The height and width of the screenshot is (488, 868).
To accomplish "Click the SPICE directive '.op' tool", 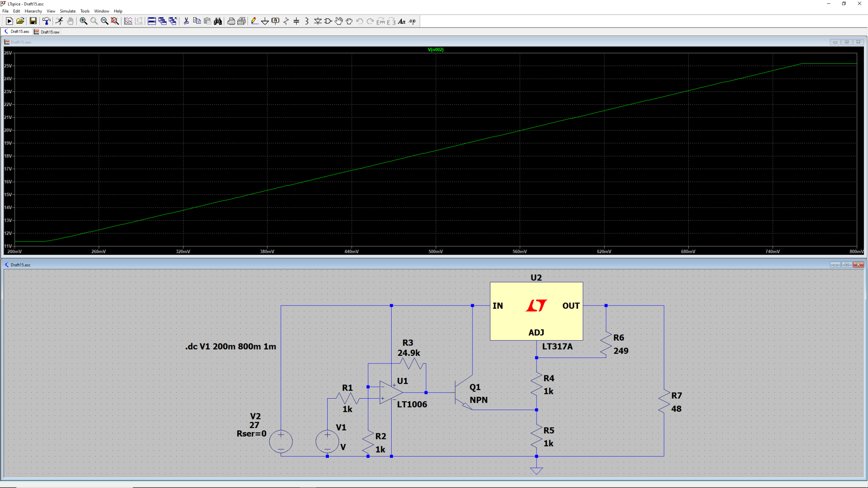I will point(412,21).
